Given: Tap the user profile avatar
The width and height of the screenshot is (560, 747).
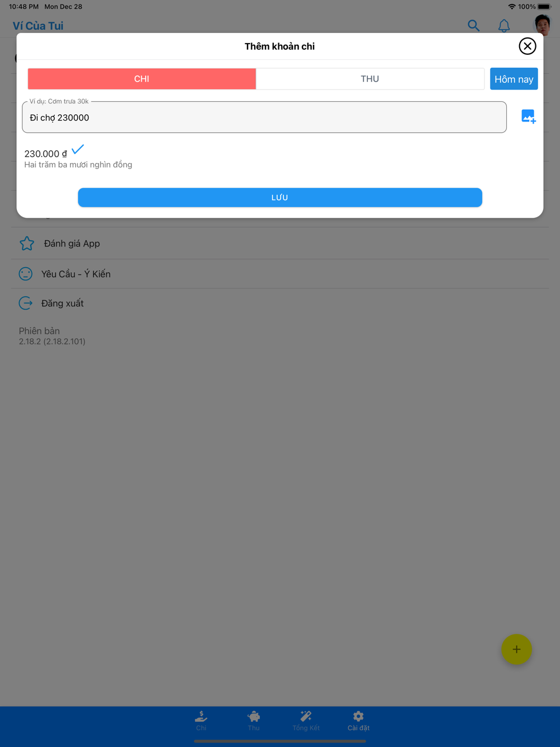Looking at the screenshot, I should coord(542,25).
